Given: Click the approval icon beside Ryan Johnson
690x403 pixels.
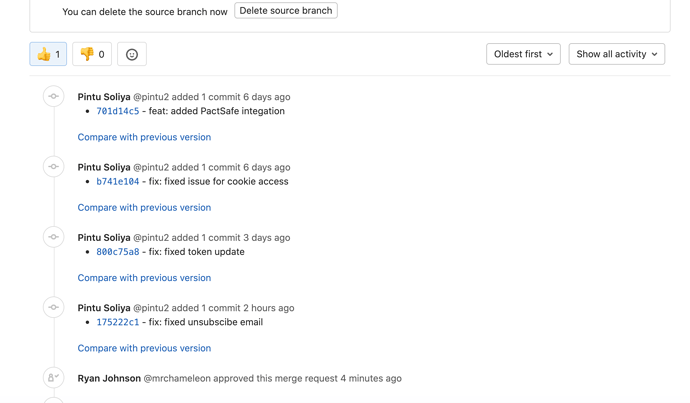Looking at the screenshot, I should [x=54, y=378].
